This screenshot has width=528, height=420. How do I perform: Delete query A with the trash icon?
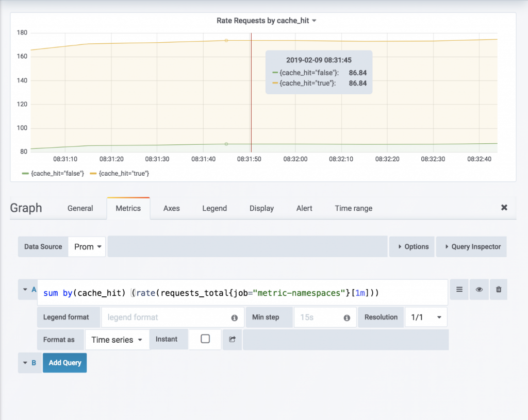(499, 290)
